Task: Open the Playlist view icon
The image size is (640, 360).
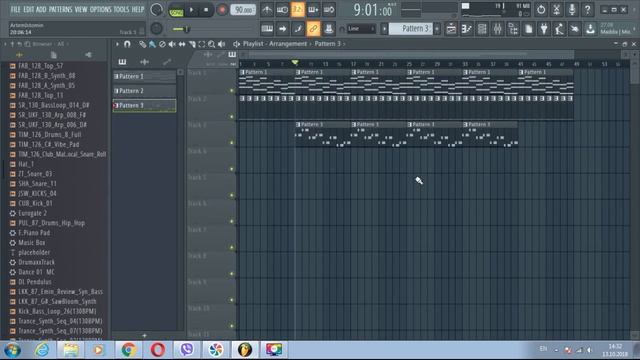Action: (x=451, y=29)
